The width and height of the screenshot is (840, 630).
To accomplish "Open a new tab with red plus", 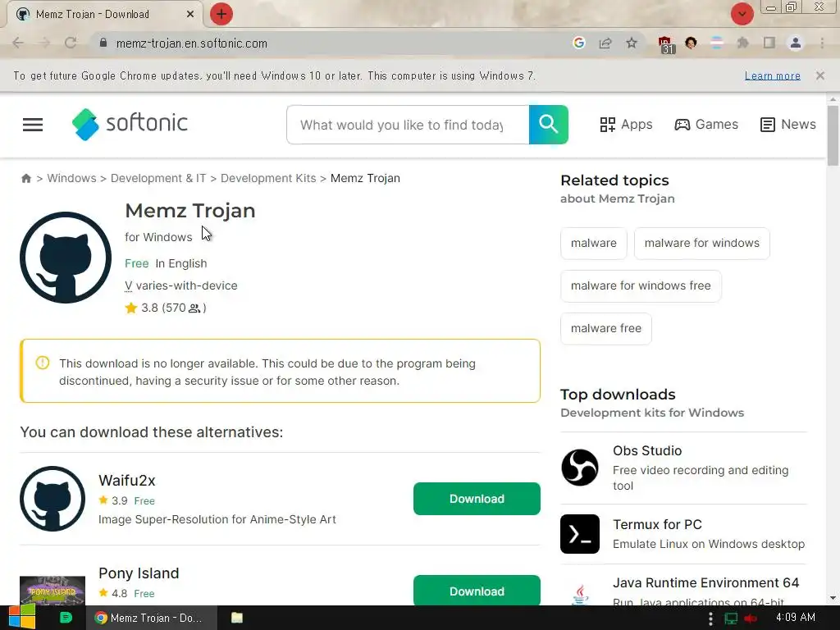I will tap(221, 14).
